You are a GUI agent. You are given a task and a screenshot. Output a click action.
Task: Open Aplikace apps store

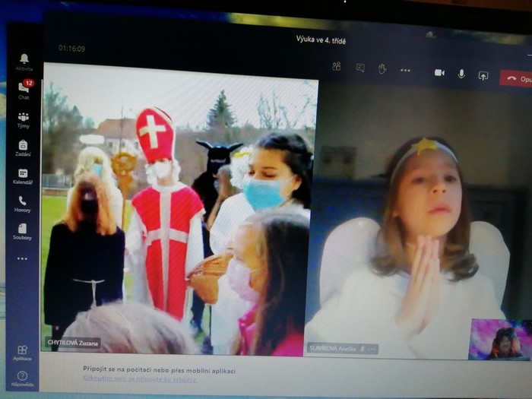pos(23,352)
